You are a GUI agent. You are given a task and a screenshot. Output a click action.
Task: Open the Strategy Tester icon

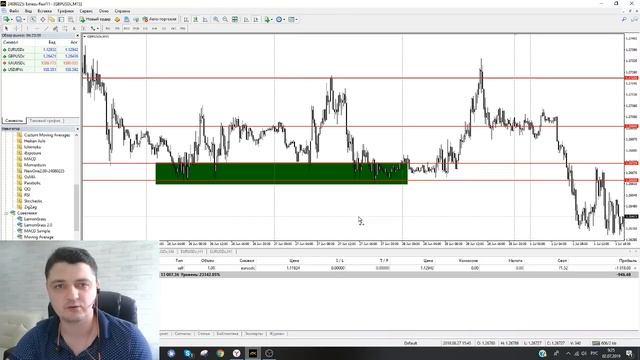71,19
